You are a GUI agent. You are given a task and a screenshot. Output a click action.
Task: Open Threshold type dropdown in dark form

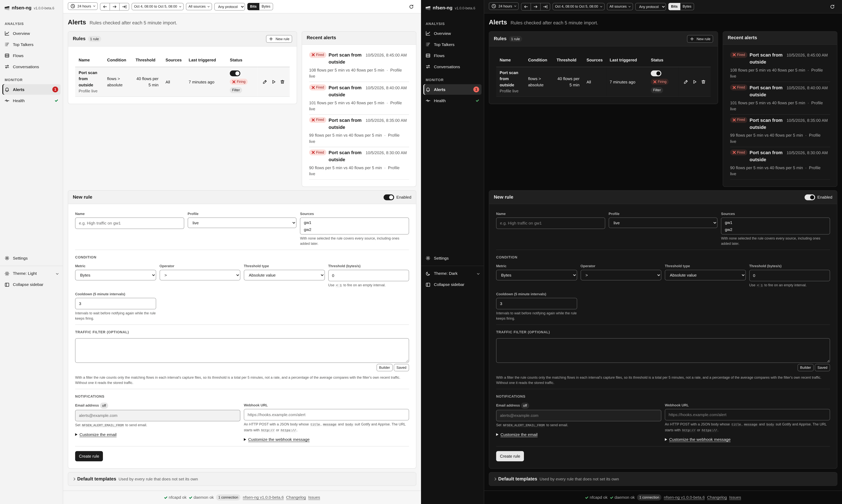705,275
